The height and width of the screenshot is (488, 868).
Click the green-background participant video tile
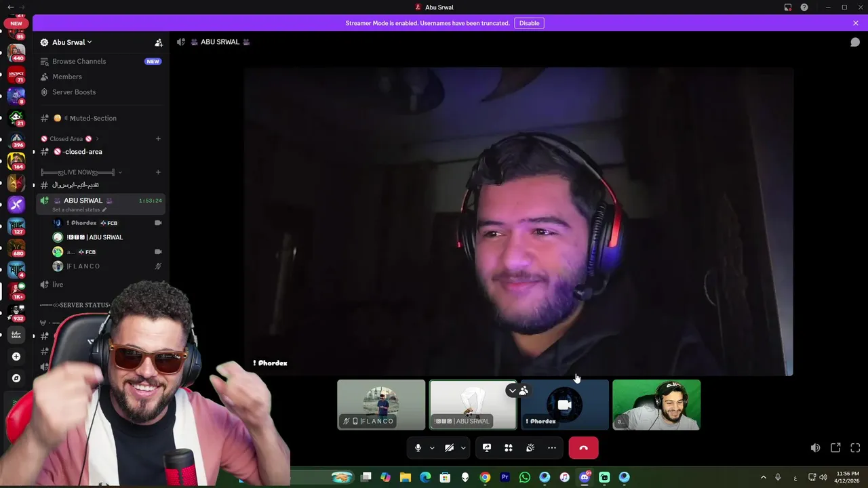pyautogui.click(x=656, y=405)
